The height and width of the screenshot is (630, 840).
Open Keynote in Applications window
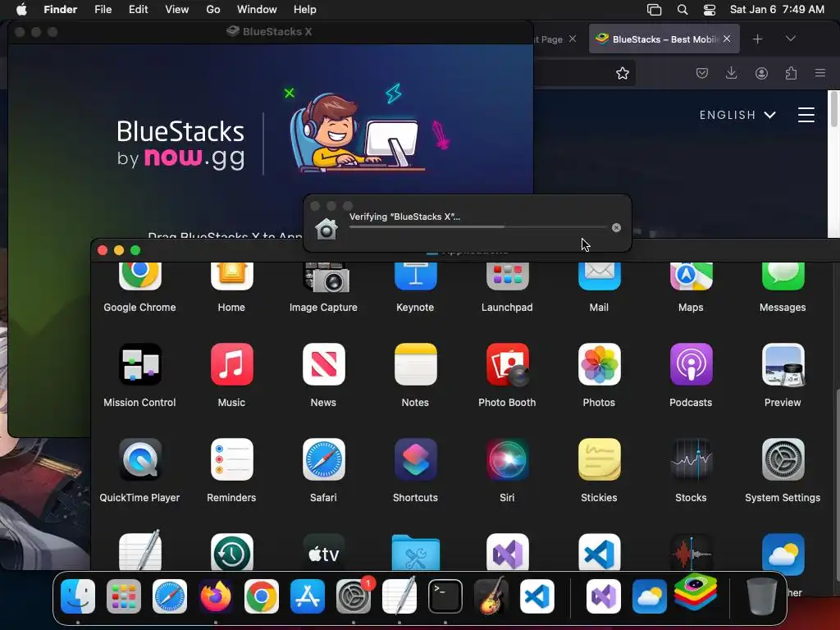click(415, 276)
